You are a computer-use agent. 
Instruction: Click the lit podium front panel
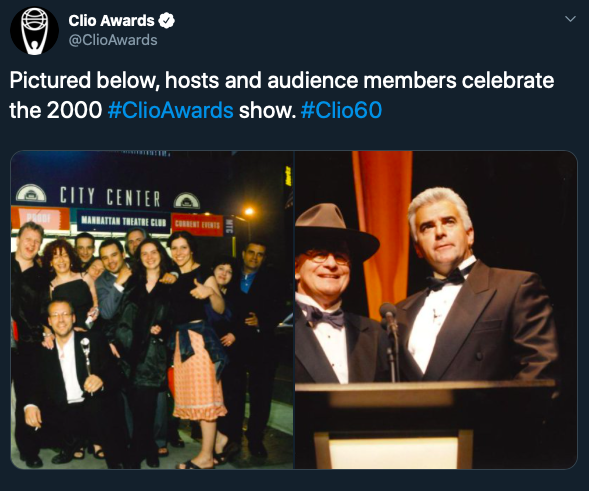click(394, 451)
